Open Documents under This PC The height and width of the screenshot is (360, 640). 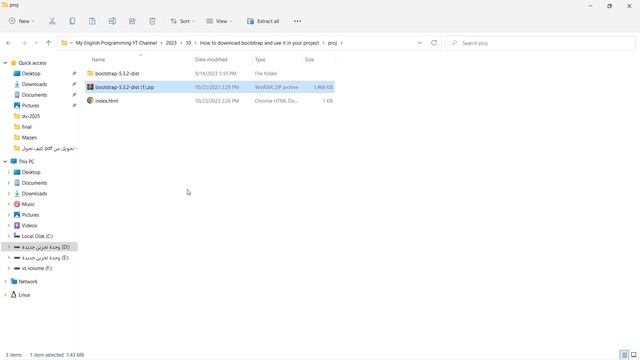click(34, 183)
